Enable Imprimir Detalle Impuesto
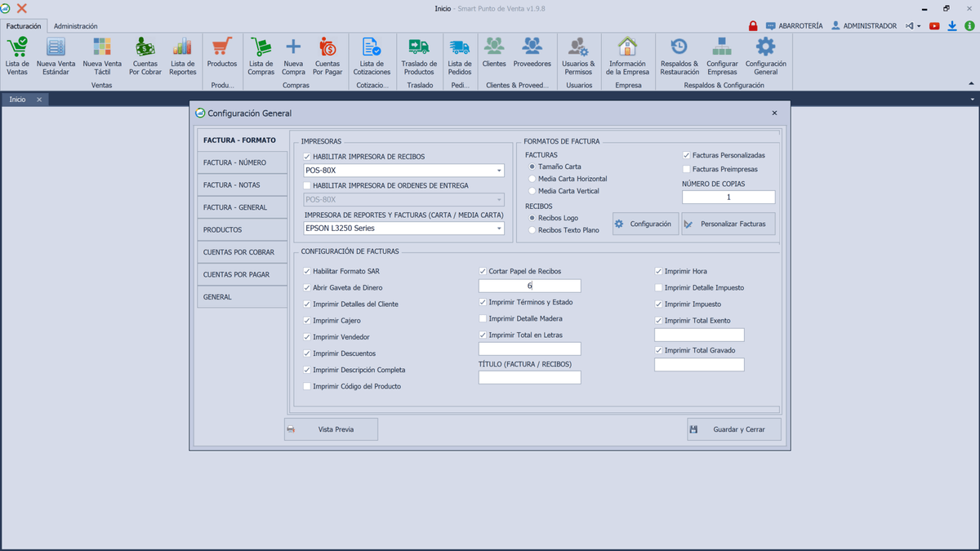This screenshot has width=980, height=551. (x=658, y=287)
